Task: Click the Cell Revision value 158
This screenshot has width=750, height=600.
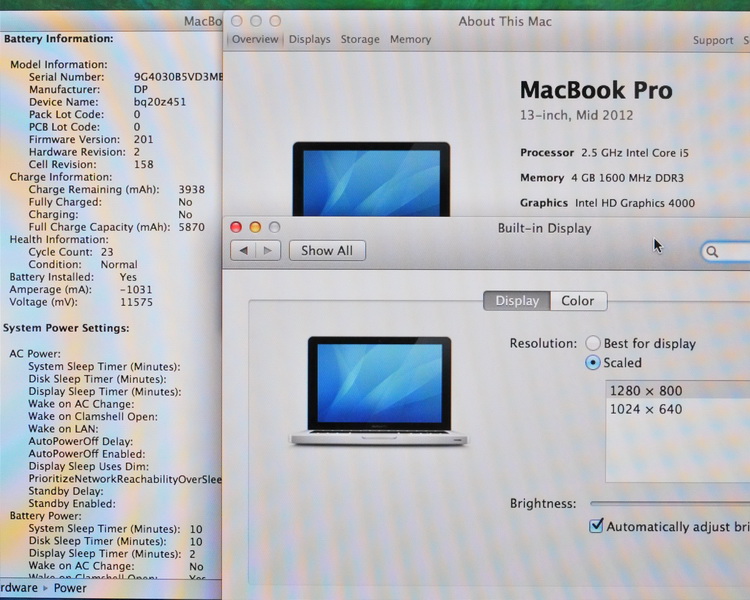Action: [143, 165]
